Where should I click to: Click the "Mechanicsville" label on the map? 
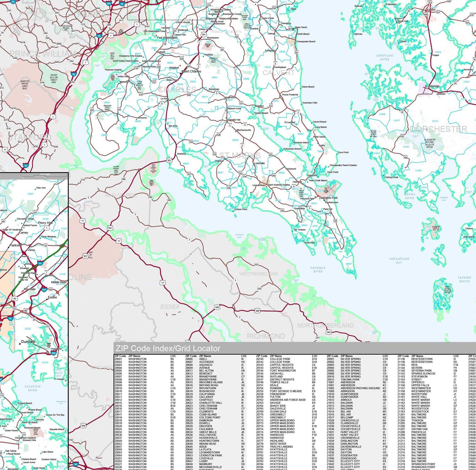coord(244,130)
